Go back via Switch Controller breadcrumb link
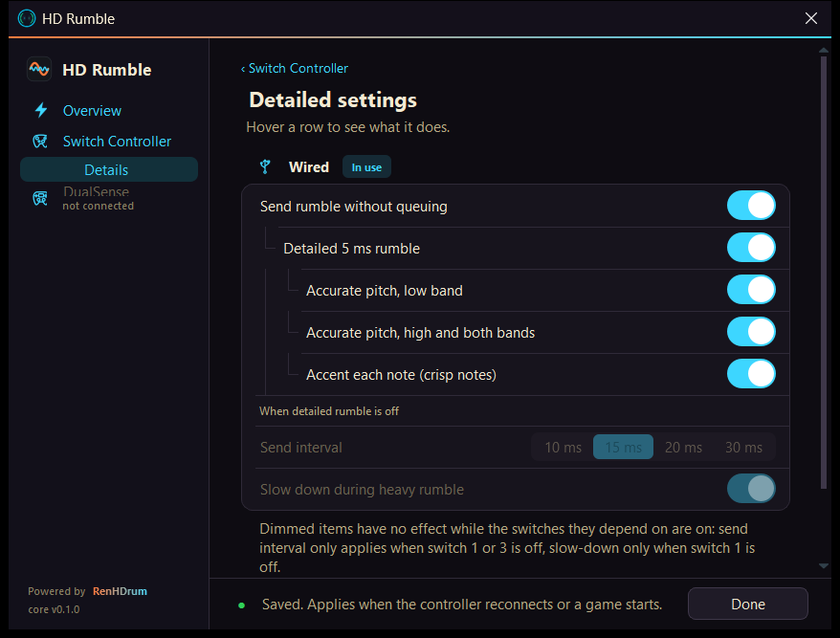 click(294, 69)
